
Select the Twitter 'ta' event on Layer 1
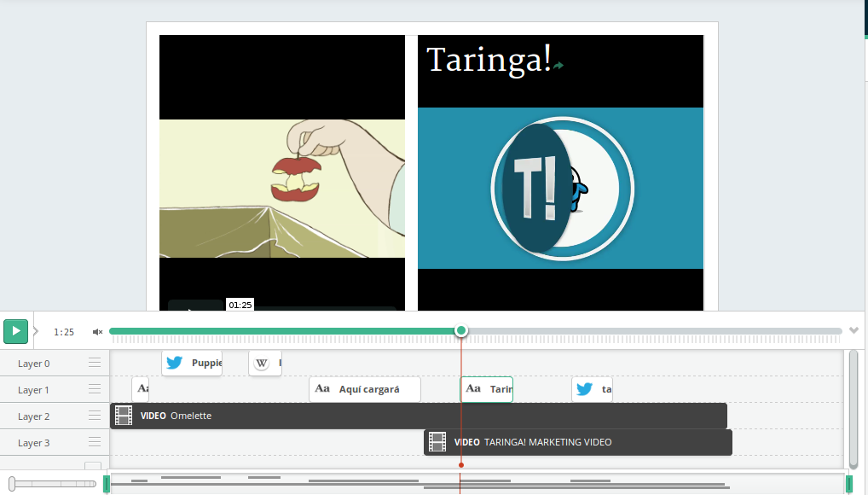pyautogui.click(x=593, y=389)
